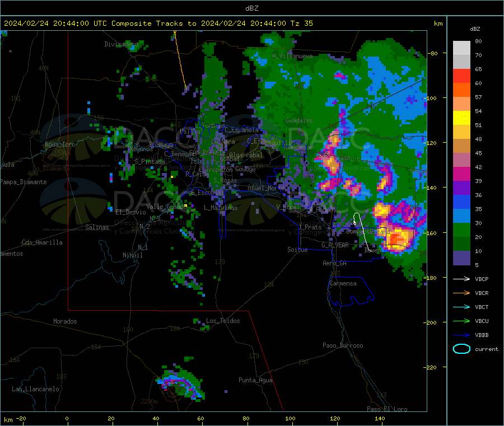Click the 'C_Española' place label
Image resolution: width=504 pixels, height=426 pixels.
coord(241,130)
